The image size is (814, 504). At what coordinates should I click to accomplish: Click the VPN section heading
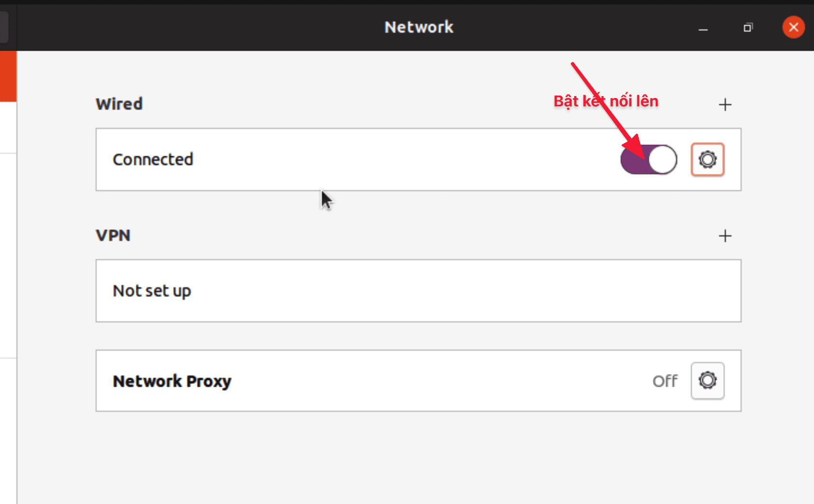[x=113, y=235]
